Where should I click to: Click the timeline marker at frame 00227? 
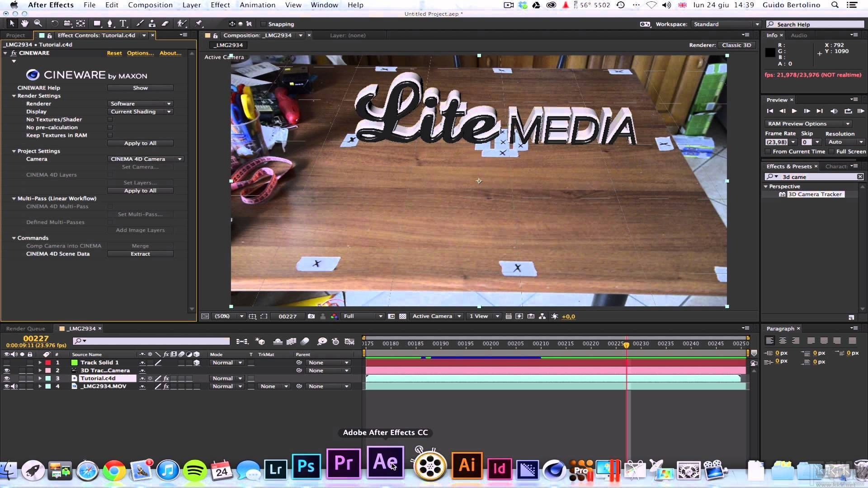point(627,344)
